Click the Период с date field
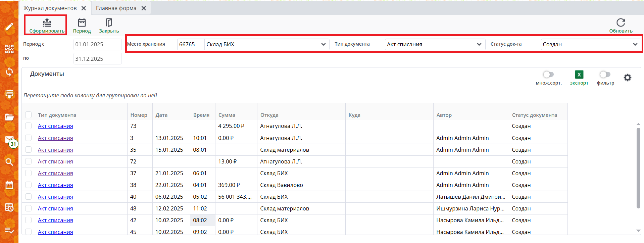Image resolution: width=644 pixels, height=243 pixels. point(97,44)
